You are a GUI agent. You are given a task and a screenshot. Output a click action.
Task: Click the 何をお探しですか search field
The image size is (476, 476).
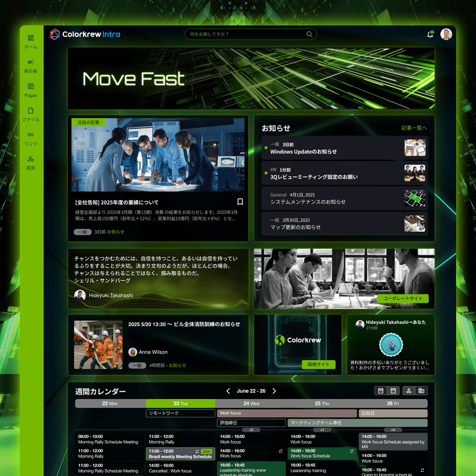pos(246,34)
